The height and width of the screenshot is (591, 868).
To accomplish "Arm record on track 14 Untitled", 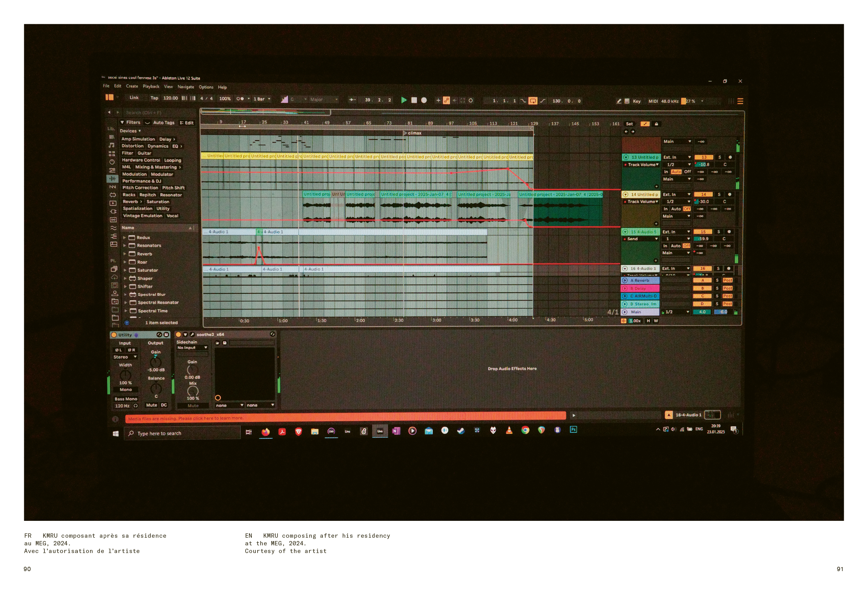I will click(x=730, y=195).
